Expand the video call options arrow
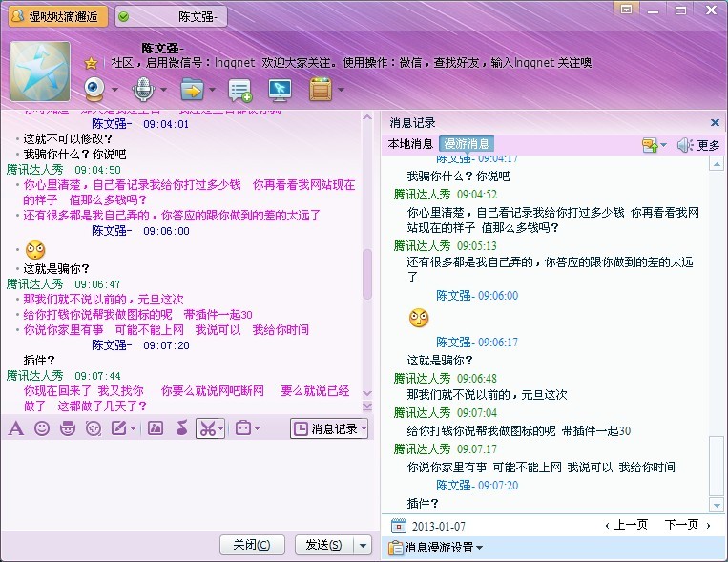This screenshot has width=728, height=562. tap(114, 89)
